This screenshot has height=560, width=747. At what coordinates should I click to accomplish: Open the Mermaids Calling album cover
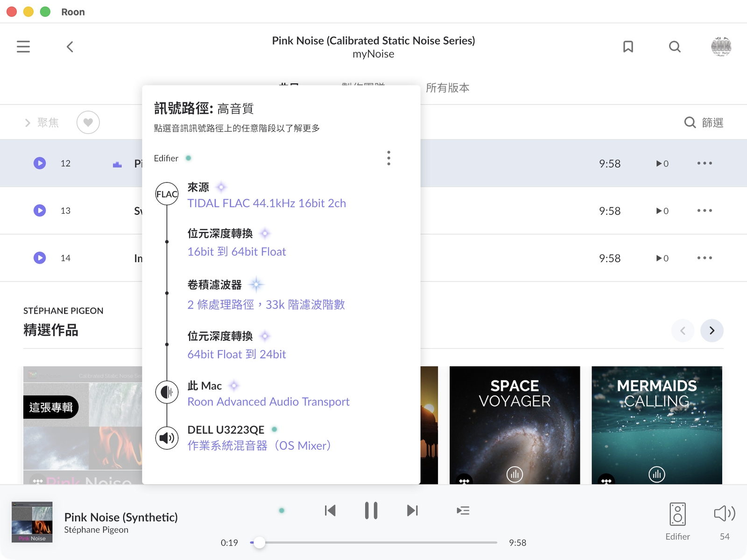pos(656,425)
